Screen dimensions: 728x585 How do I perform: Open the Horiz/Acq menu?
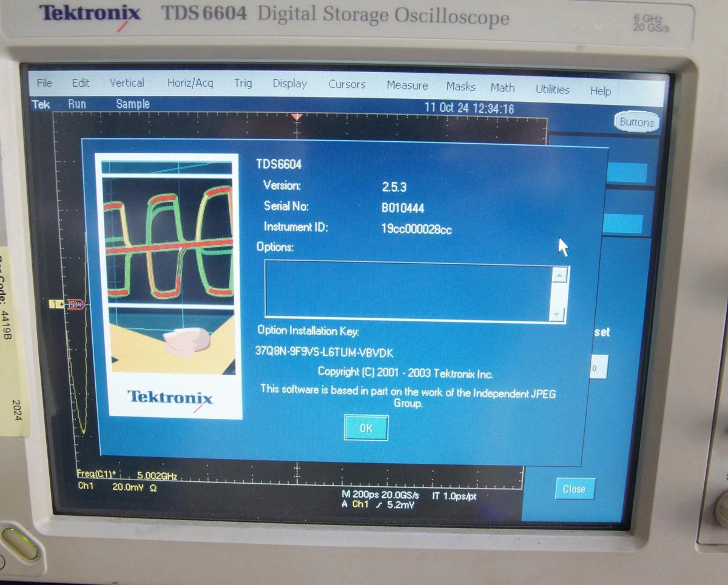(x=190, y=82)
